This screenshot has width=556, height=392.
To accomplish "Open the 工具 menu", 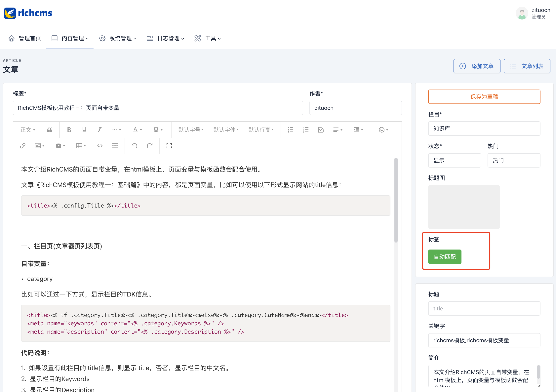I will coord(208,38).
